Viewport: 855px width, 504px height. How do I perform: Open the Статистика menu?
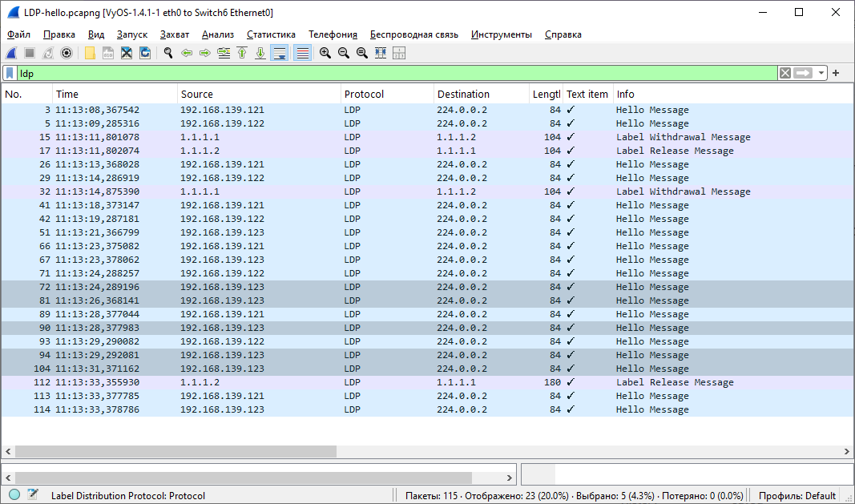(271, 34)
